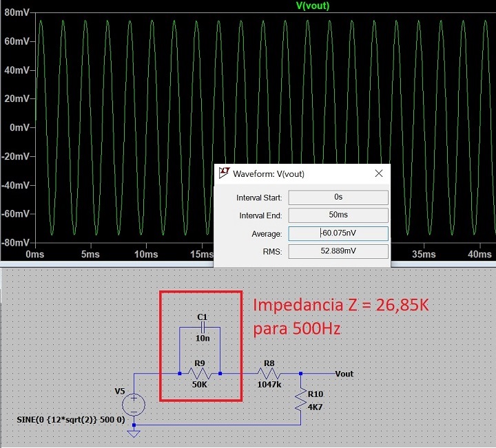Click the LTspice icon in dialog title

(224, 173)
